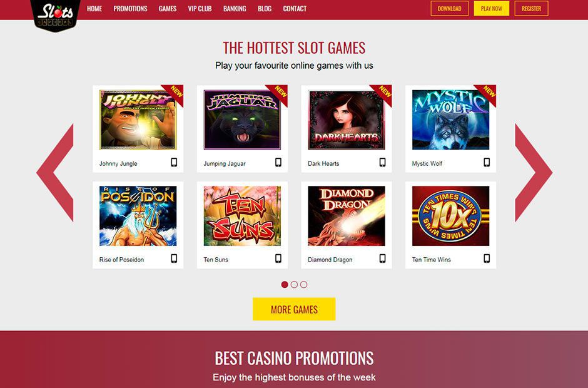The width and height of the screenshot is (588, 388).
Task: Open the Banking menu item
Action: (235, 9)
